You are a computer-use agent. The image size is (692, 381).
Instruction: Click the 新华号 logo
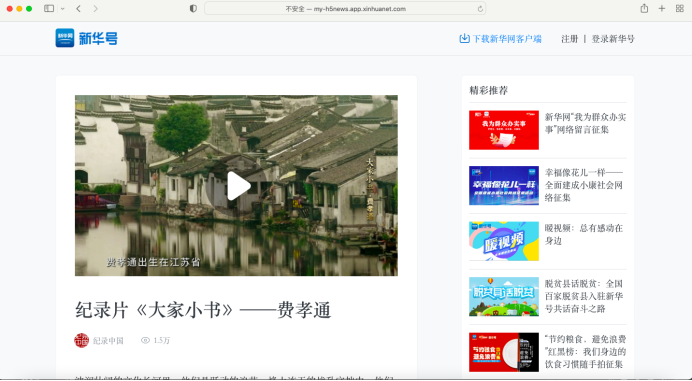[86, 38]
